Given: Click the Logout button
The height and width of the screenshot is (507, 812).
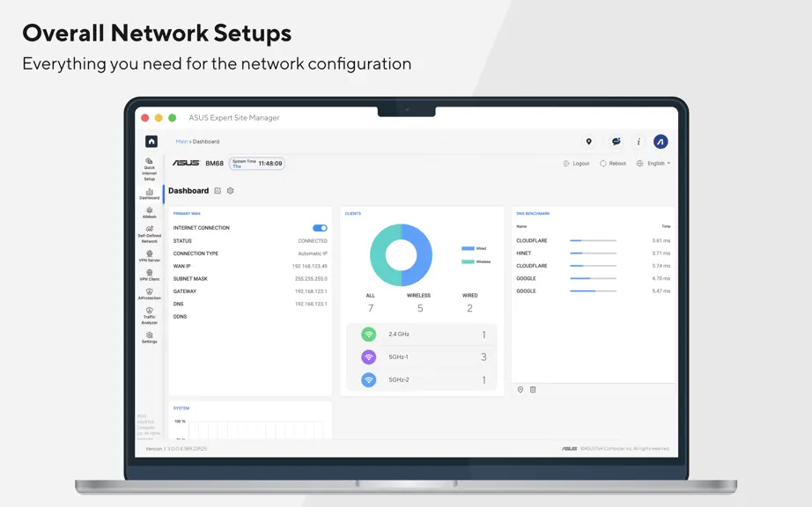Looking at the screenshot, I should pos(576,164).
